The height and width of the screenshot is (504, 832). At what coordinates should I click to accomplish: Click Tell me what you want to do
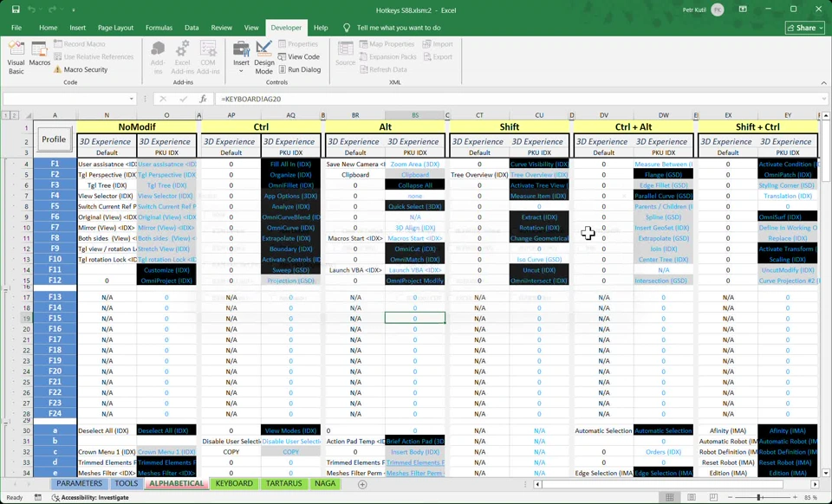(399, 28)
